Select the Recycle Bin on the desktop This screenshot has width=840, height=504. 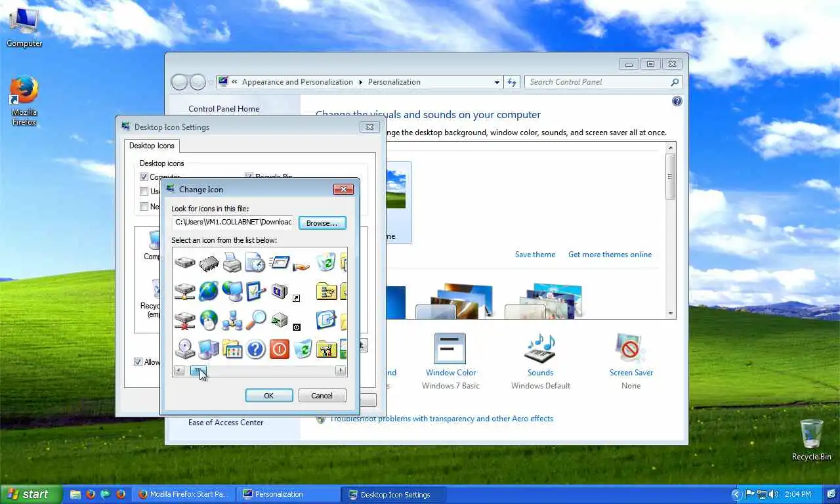812,440
